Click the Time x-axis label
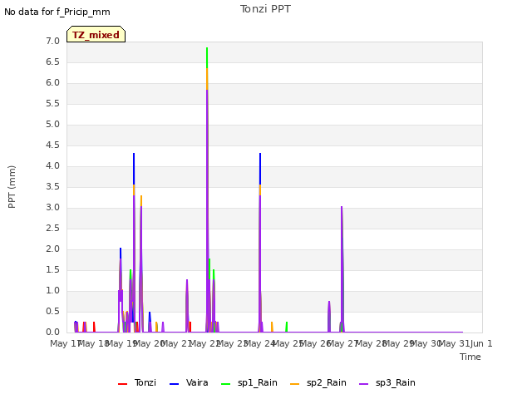 (x=470, y=357)
